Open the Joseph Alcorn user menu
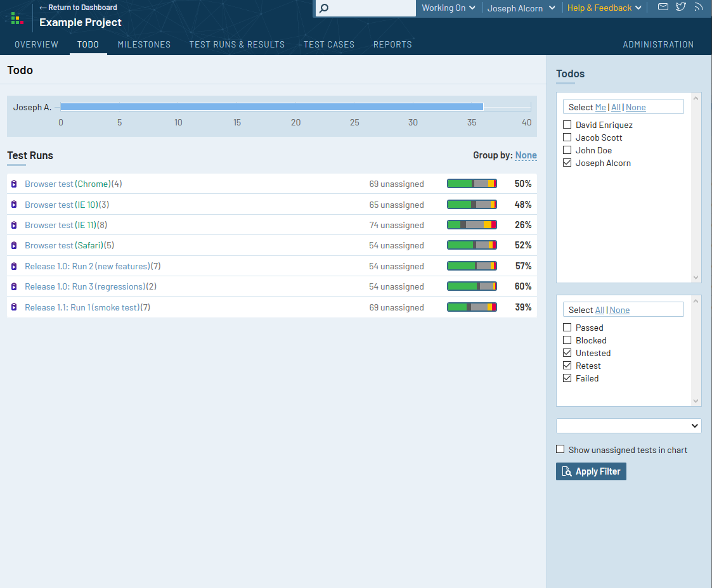The width and height of the screenshot is (712, 588). point(521,8)
